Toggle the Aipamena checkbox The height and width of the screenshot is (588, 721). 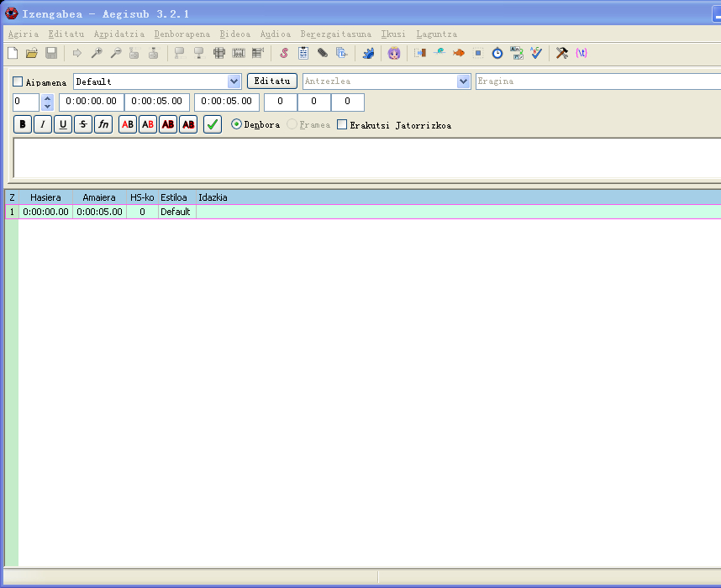[x=18, y=81]
